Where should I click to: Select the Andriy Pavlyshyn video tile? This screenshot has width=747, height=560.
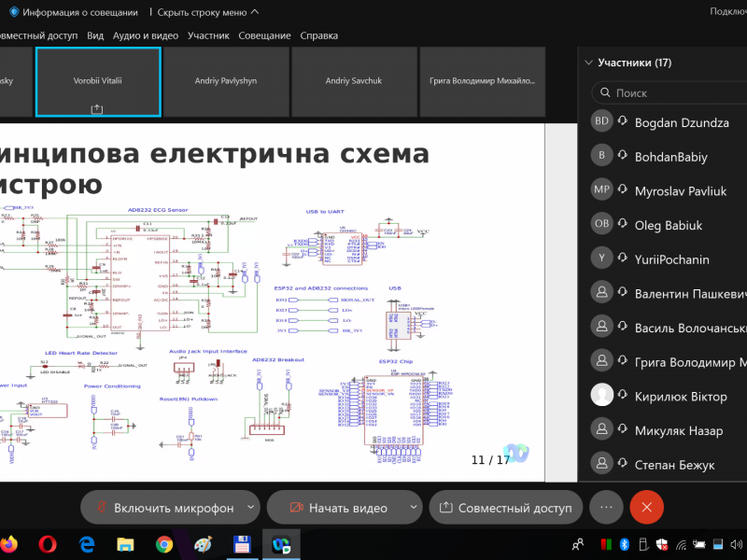point(225,81)
